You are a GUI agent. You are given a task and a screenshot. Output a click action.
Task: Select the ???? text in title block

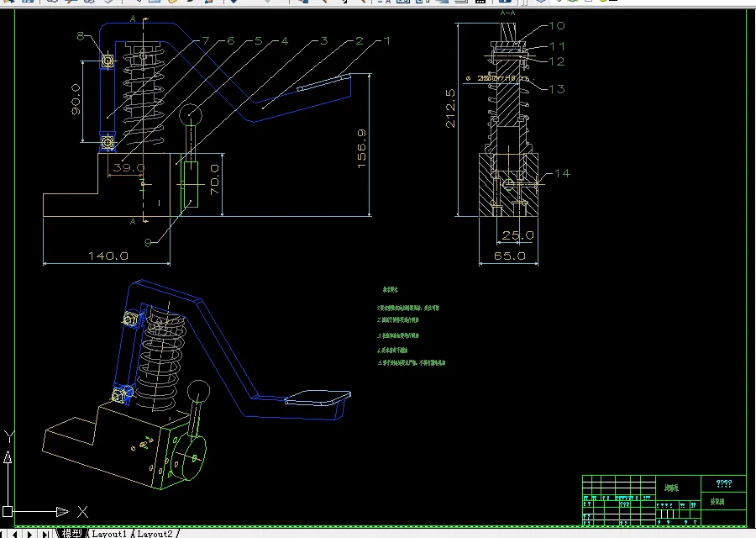724,483
